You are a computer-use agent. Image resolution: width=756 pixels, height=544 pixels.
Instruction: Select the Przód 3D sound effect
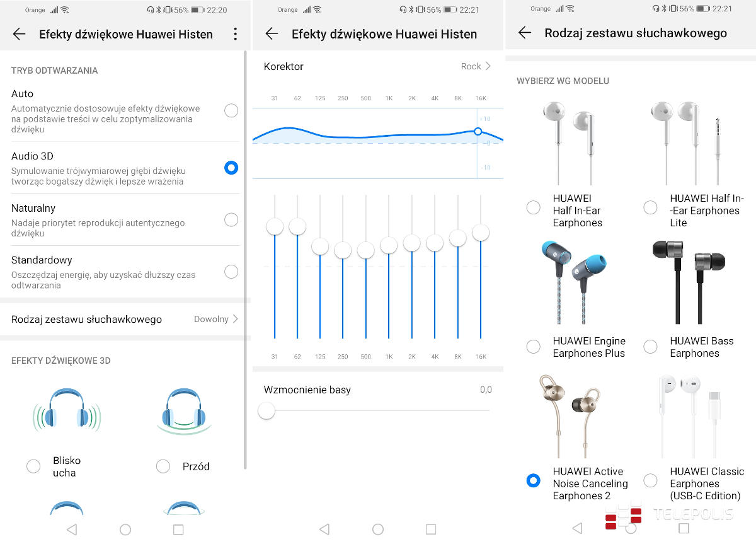(x=163, y=466)
